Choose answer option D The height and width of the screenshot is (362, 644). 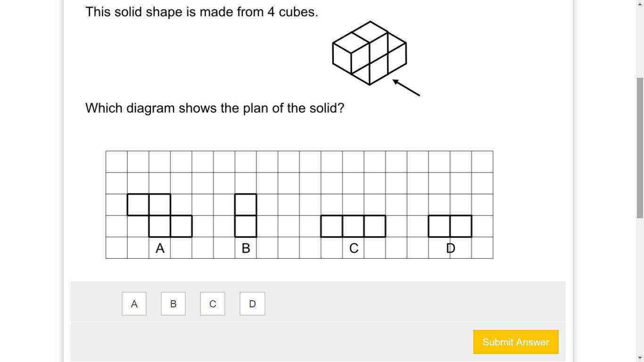(x=252, y=304)
